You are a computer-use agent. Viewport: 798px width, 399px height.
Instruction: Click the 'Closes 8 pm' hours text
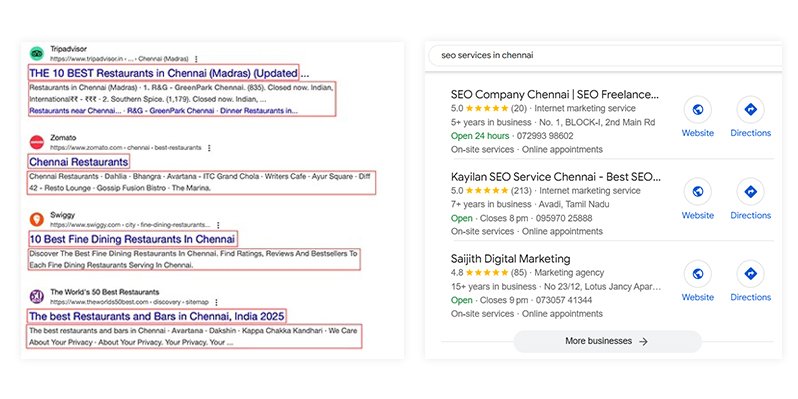click(x=504, y=218)
